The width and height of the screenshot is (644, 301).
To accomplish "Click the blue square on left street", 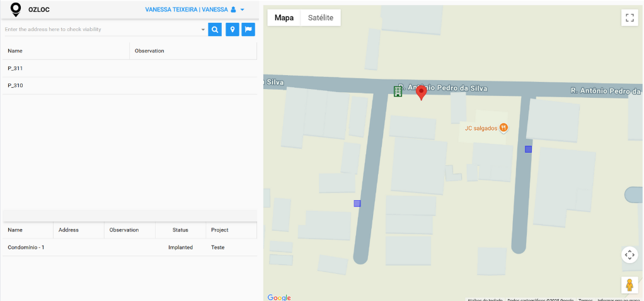I will coord(357,203).
